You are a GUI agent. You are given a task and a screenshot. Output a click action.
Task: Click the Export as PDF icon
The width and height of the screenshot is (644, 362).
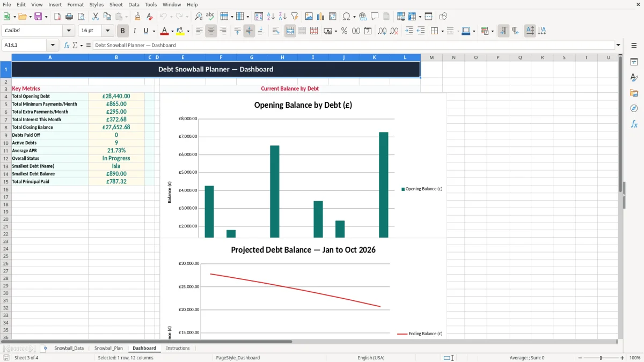tap(57, 17)
